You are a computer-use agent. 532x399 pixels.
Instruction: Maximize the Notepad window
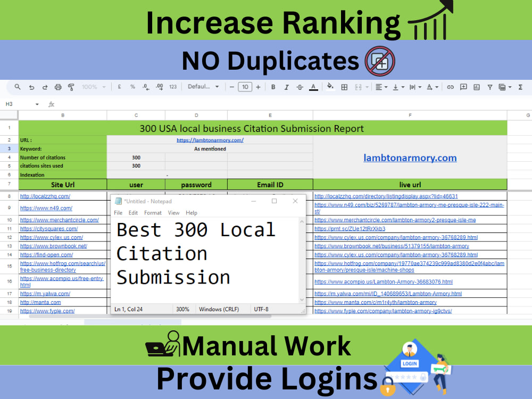tap(274, 201)
